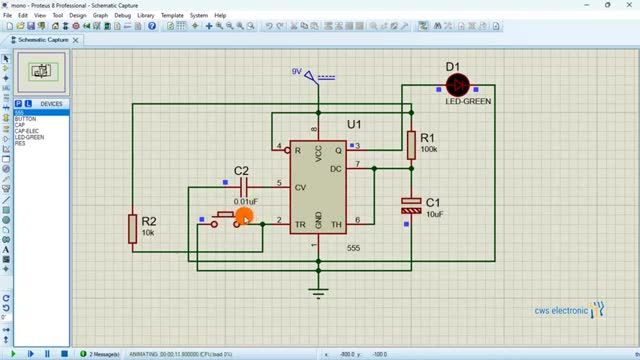Click the Zoom In magnifier icon
This screenshot has width=640, height=360.
[219, 26]
